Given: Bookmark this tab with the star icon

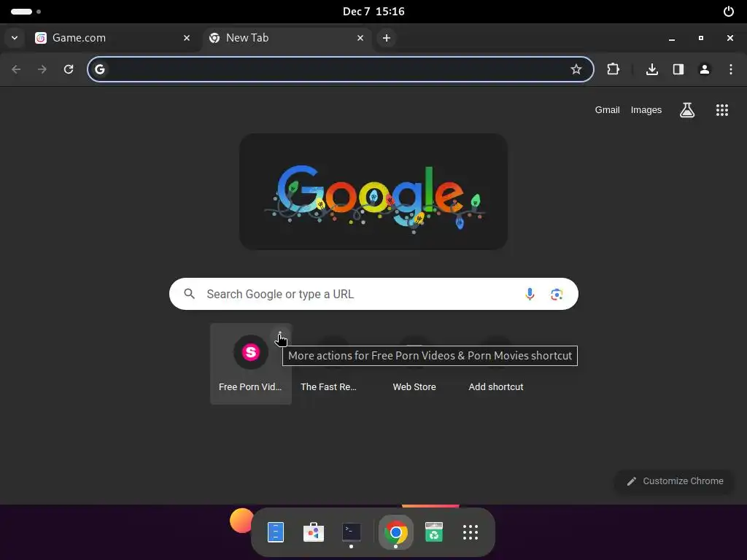Looking at the screenshot, I should pyautogui.click(x=576, y=69).
